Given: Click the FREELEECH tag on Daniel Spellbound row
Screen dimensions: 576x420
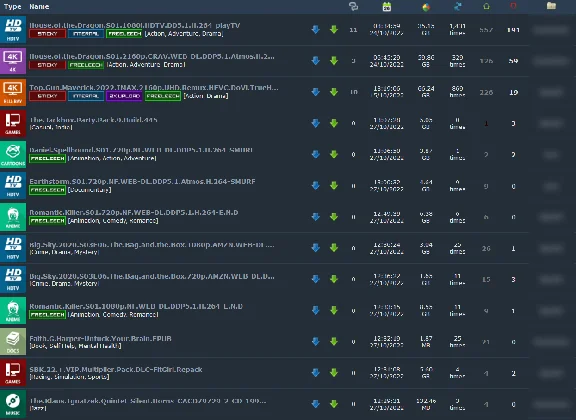Looking at the screenshot, I should coord(47,158).
